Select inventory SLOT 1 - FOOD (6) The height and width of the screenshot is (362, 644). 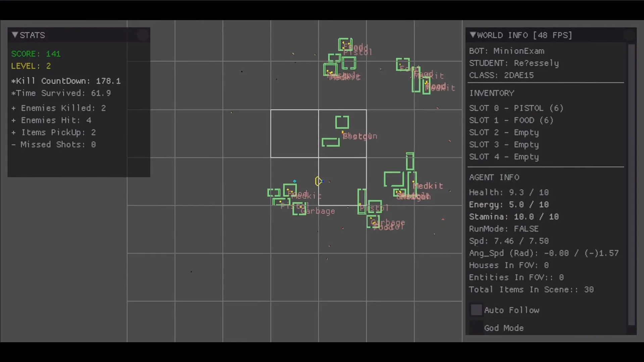511,120
